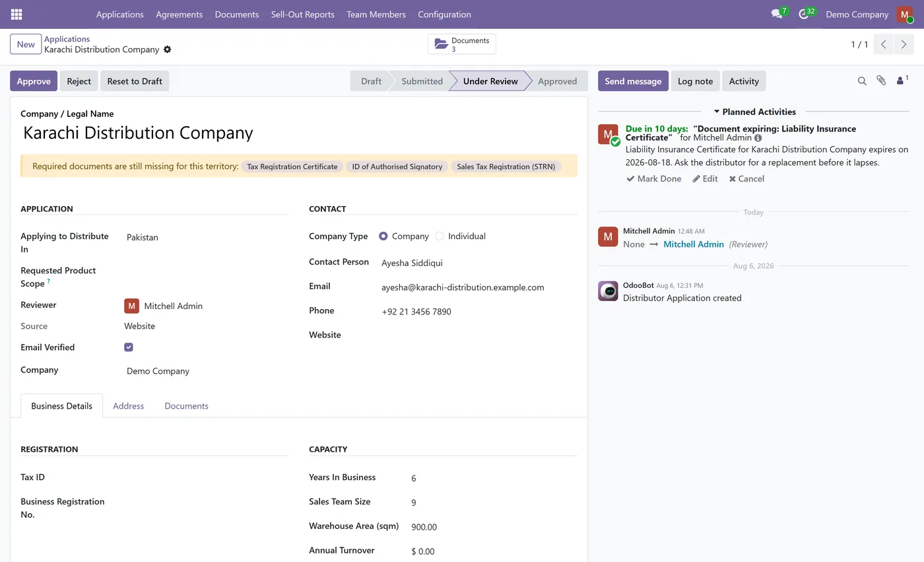Click the Log note button

tap(695, 81)
